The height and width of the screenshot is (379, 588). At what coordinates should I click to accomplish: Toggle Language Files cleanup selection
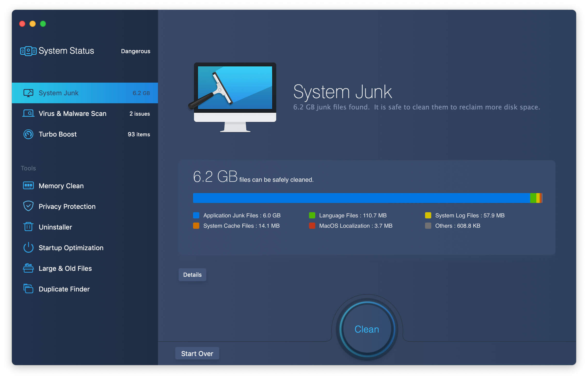pos(312,216)
